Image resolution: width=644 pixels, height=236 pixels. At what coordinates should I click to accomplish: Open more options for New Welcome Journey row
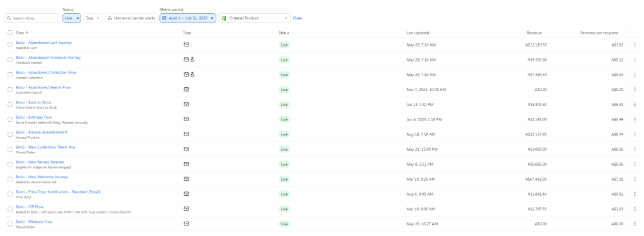[635, 179]
